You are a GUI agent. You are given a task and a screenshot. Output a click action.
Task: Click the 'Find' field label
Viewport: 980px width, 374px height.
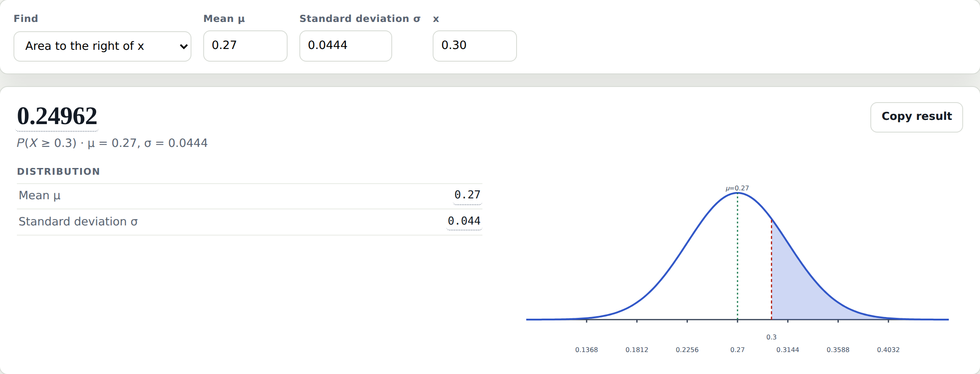click(26, 19)
